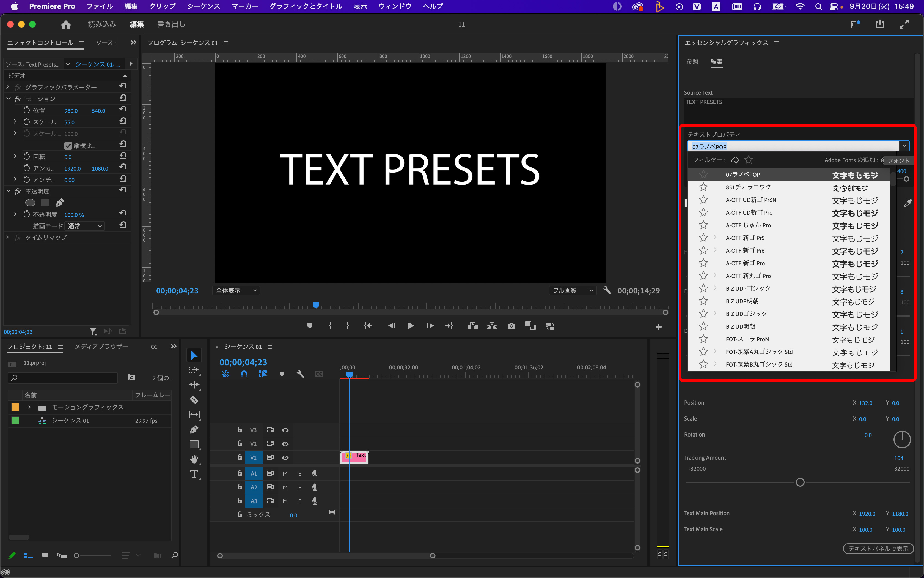Collapse the モーション effect
This screenshot has height=578, width=924.
[x=9, y=99]
